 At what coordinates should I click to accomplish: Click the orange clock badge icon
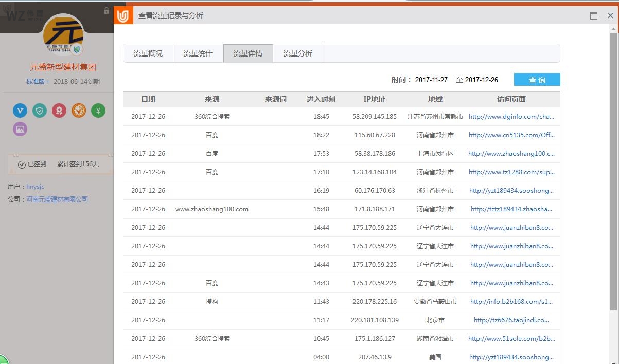(x=79, y=111)
